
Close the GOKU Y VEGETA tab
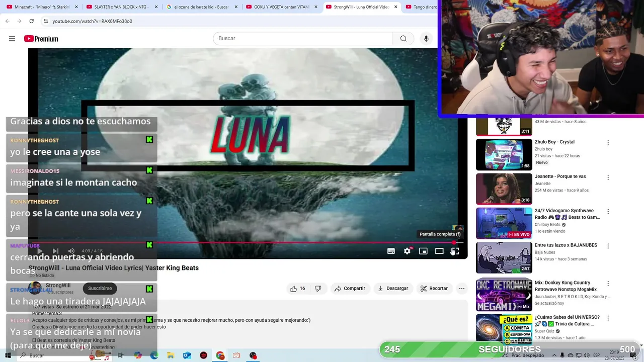pyautogui.click(x=315, y=7)
